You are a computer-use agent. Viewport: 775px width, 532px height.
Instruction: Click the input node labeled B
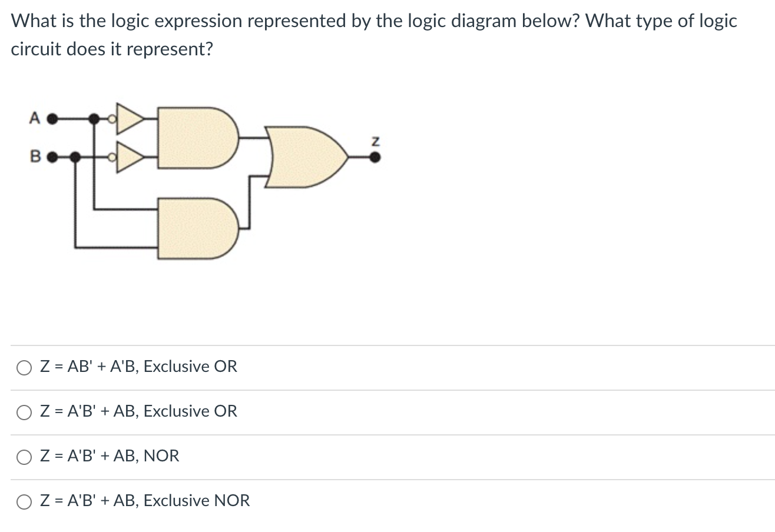52,156
